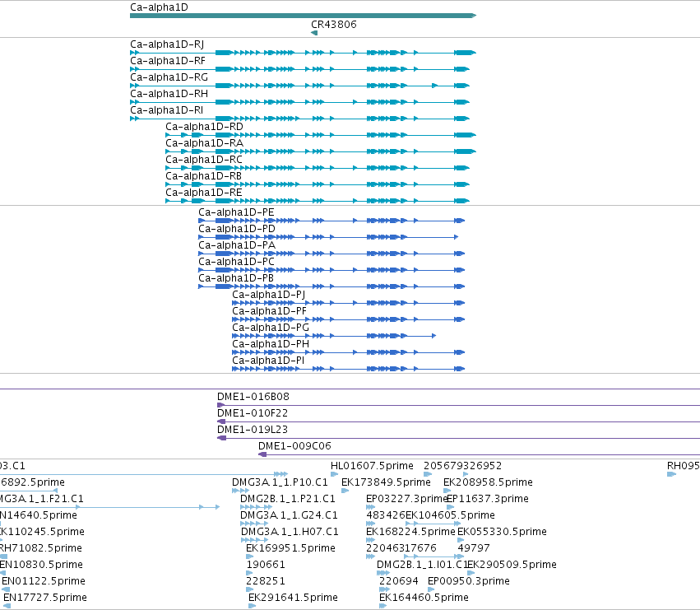Select transcript Ca-alpha1D-RC label
This screenshot has height=610, width=700.
coord(204,160)
